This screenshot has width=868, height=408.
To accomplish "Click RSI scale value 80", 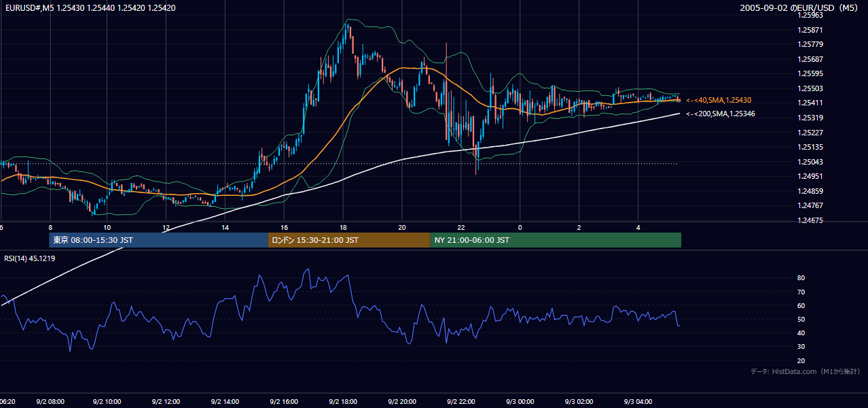I will coord(801,278).
